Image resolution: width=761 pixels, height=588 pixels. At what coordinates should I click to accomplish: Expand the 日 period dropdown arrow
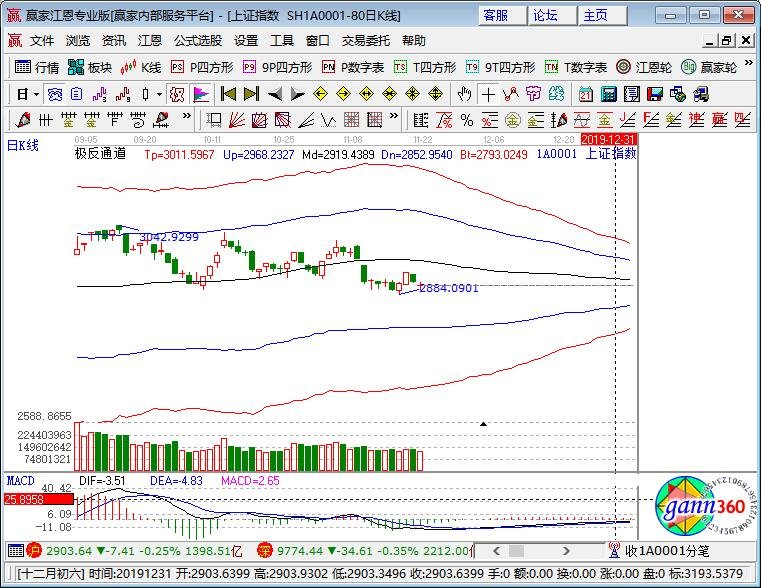pyautogui.click(x=36, y=94)
